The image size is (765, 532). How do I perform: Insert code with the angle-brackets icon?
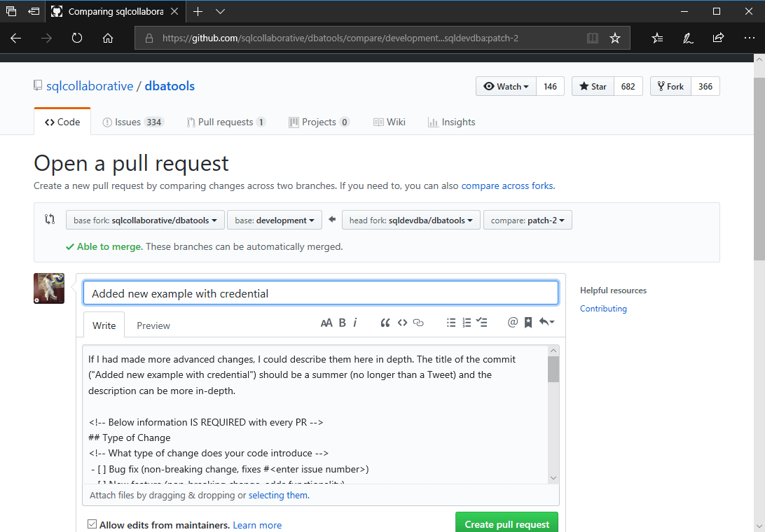pos(402,323)
